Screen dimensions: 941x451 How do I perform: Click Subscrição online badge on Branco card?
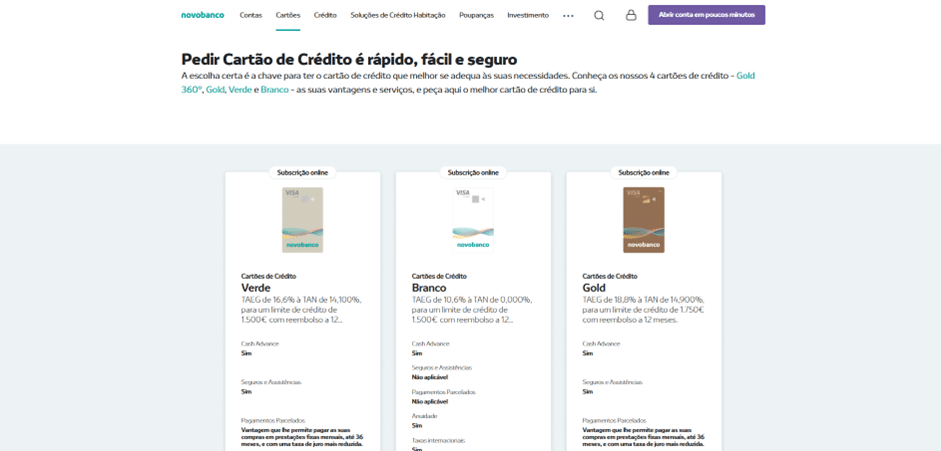pos(473,173)
